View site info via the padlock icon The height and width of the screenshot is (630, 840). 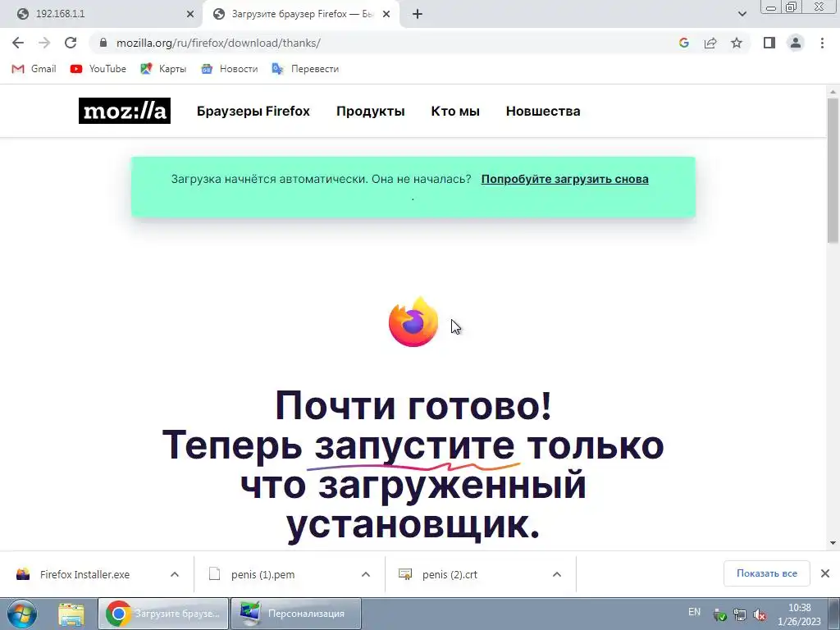[103, 43]
